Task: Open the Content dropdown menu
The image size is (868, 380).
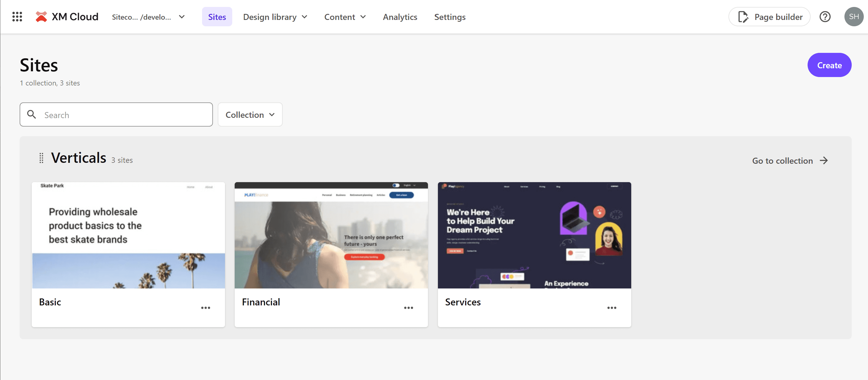Action: [345, 17]
